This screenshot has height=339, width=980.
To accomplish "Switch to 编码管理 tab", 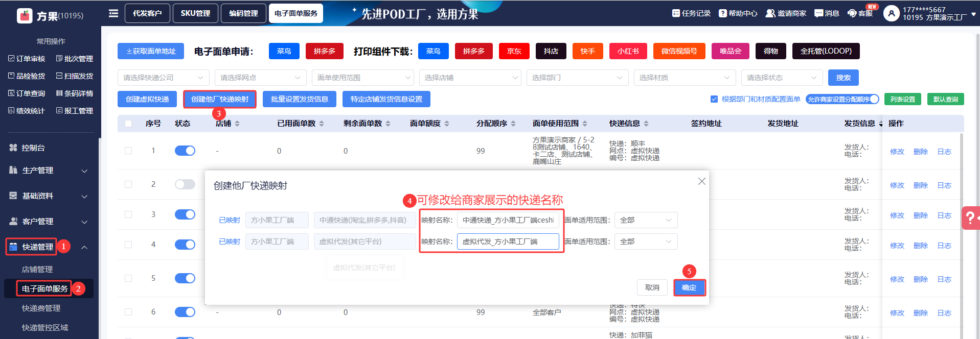I will 243,13.
